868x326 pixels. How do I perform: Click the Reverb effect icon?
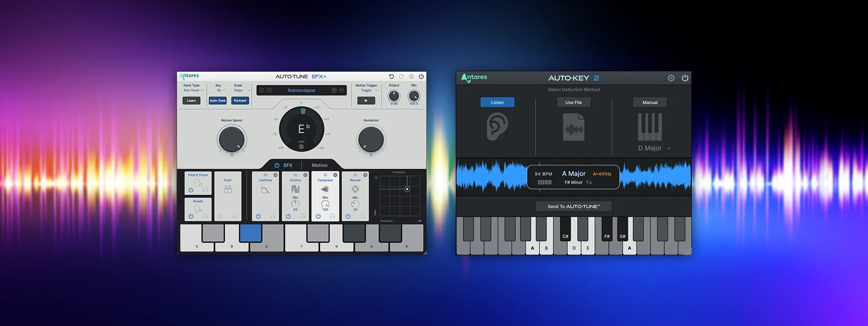355,189
